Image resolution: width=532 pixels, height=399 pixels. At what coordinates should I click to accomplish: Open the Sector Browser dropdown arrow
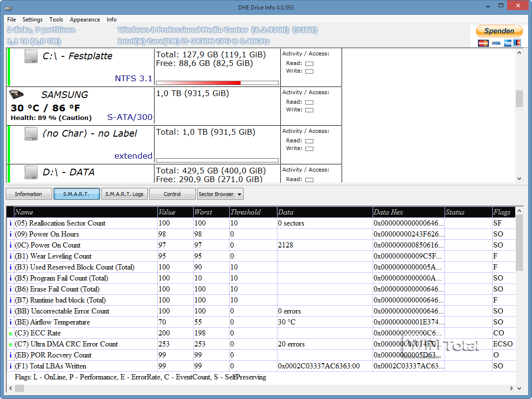point(239,194)
